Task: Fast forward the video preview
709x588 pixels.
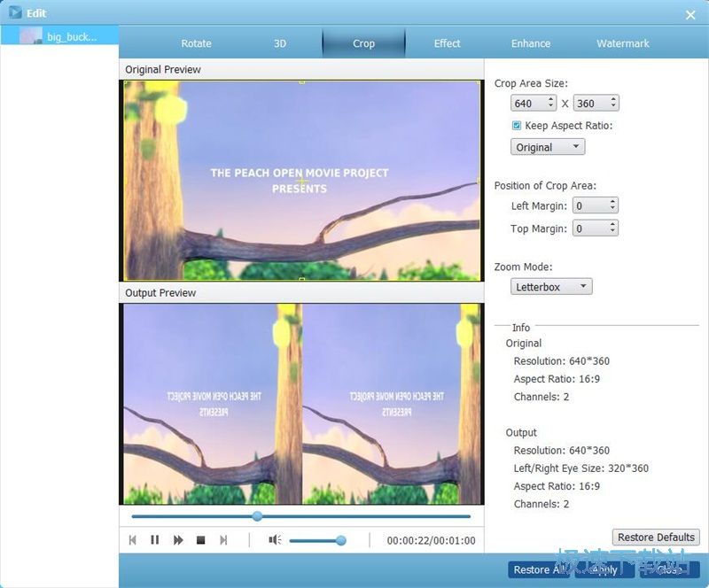Action: tap(178, 540)
